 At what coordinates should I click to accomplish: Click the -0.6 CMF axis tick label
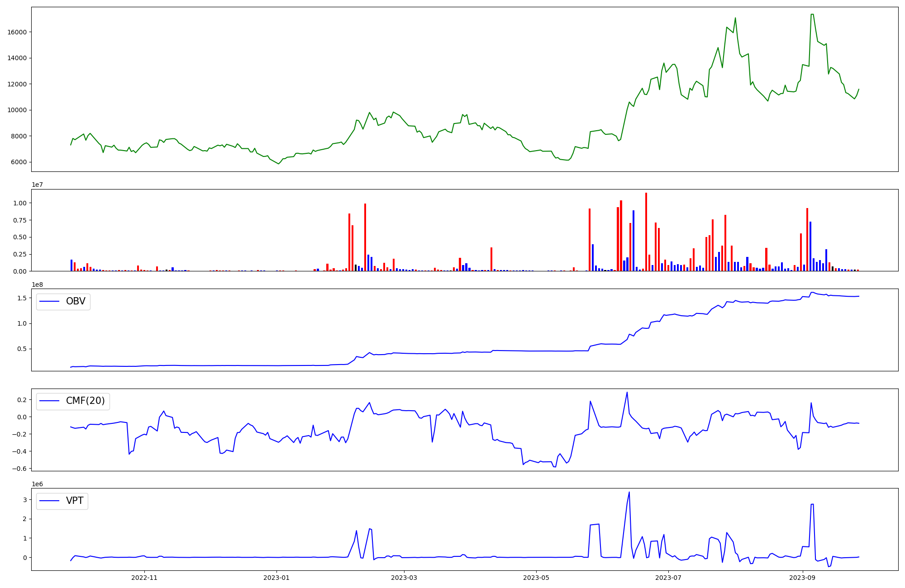(x=20, y=469)
